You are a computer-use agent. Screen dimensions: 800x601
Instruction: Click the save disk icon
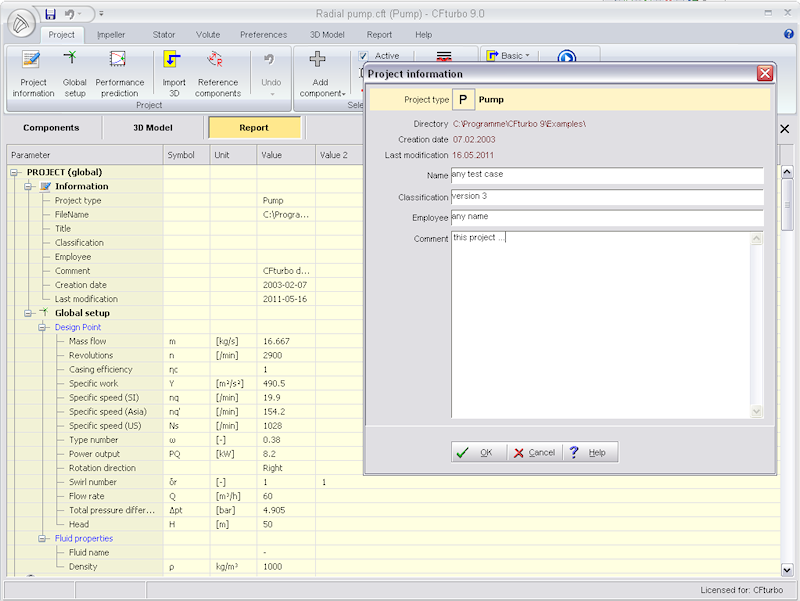50,14
